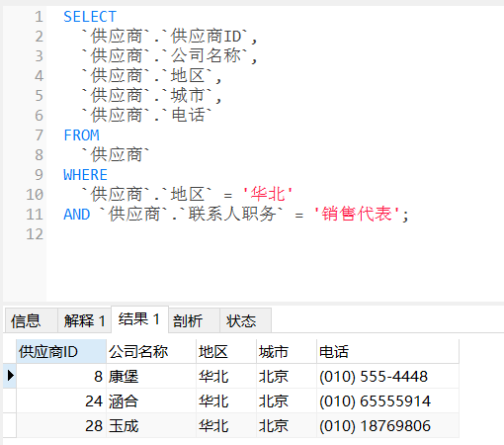This screenshot has width=504, height=445.
Task: Click 北京 city cell in 康堡 row
Action: coord(287,376)
